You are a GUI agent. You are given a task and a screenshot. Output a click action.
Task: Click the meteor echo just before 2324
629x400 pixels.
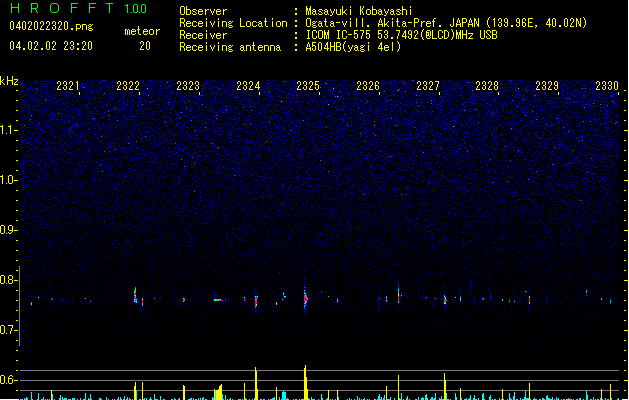[256, 301]
